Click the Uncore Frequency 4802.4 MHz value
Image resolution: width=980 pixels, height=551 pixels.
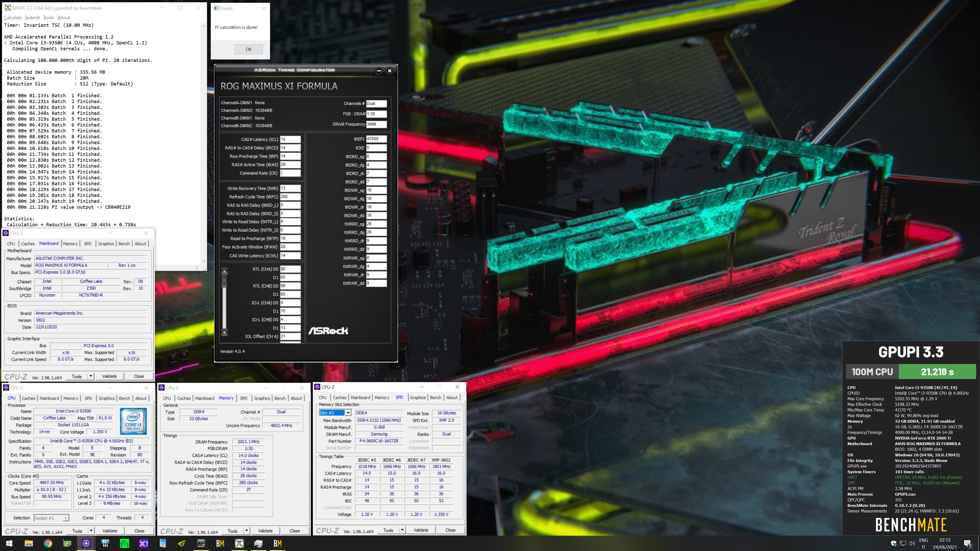point(281,425)
